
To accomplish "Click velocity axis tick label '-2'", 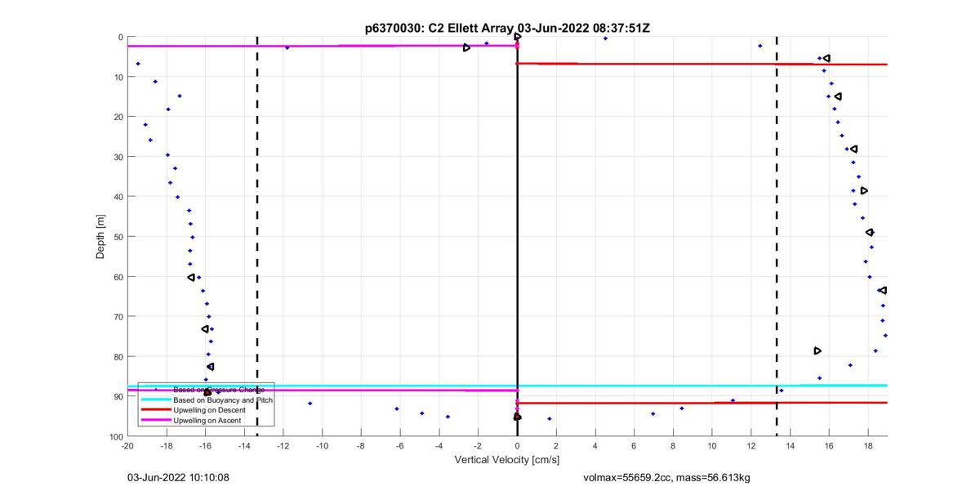I will (x=478, y=447).
